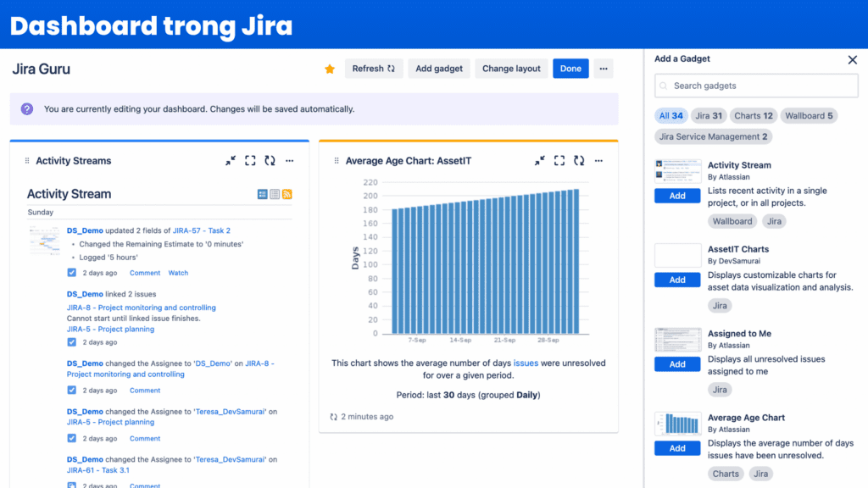Switch Activity Stream to full view icon
This screenshot has height=488, width=868.
click(x=263, y=194)
